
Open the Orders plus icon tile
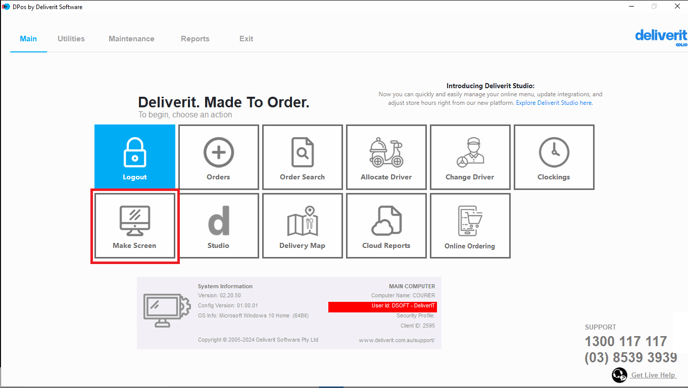point(219,157)
